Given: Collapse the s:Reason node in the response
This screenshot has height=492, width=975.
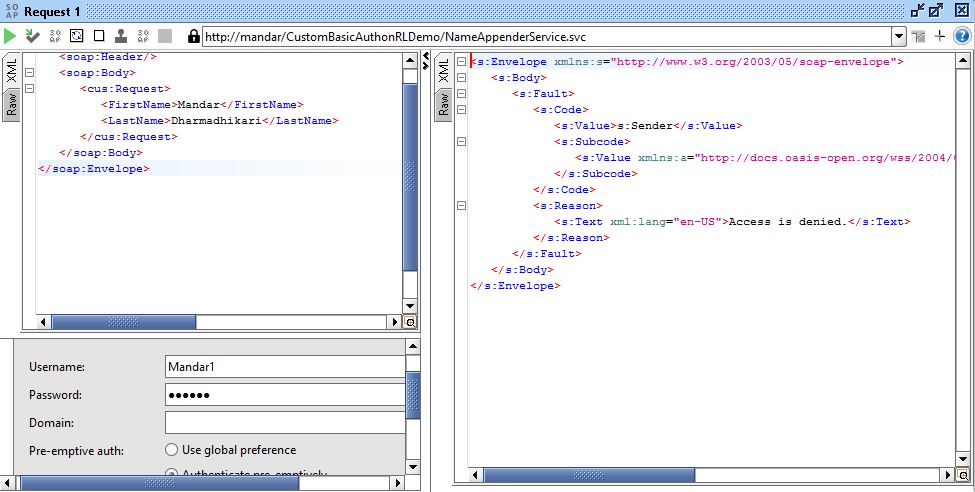Looking at the screenshot, I should 461,205.
